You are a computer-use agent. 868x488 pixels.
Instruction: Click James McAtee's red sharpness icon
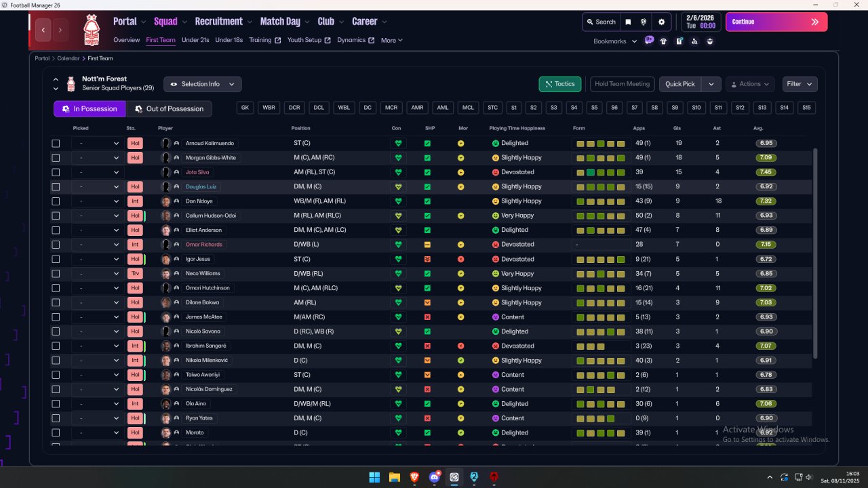click(x=427, y=317)
